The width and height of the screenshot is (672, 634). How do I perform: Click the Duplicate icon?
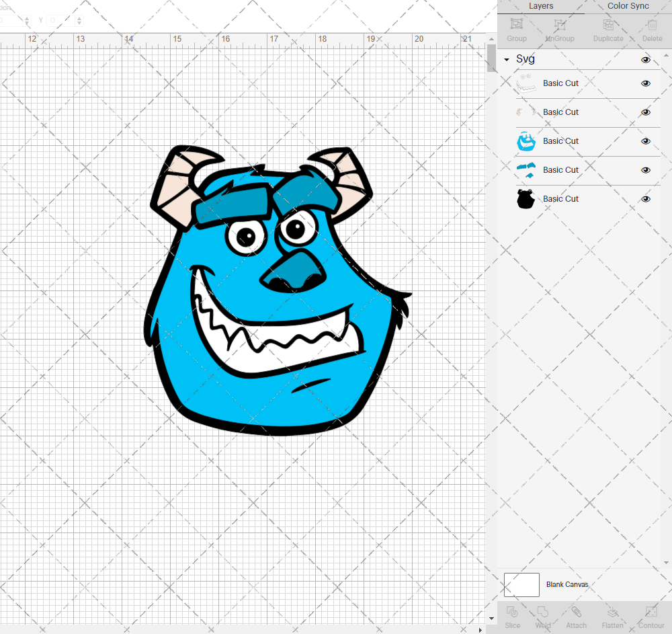click(x=608, y=24)
